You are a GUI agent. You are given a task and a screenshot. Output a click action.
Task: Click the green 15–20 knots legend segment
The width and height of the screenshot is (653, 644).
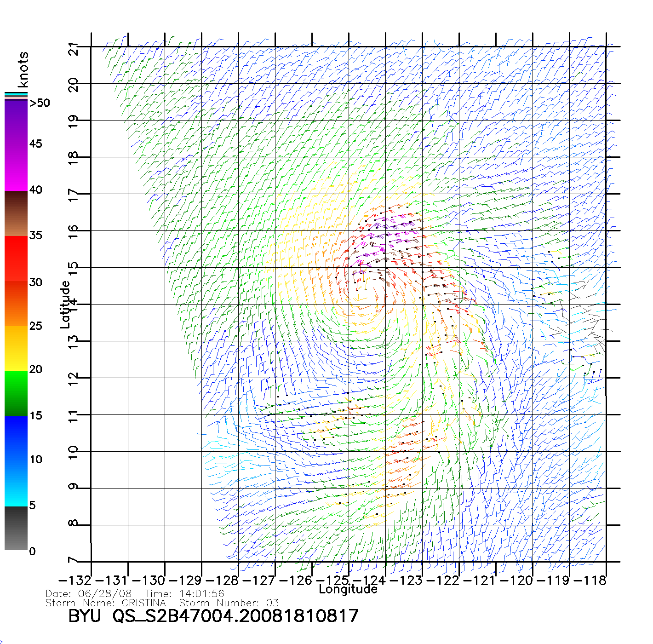[x=16, y=393]
